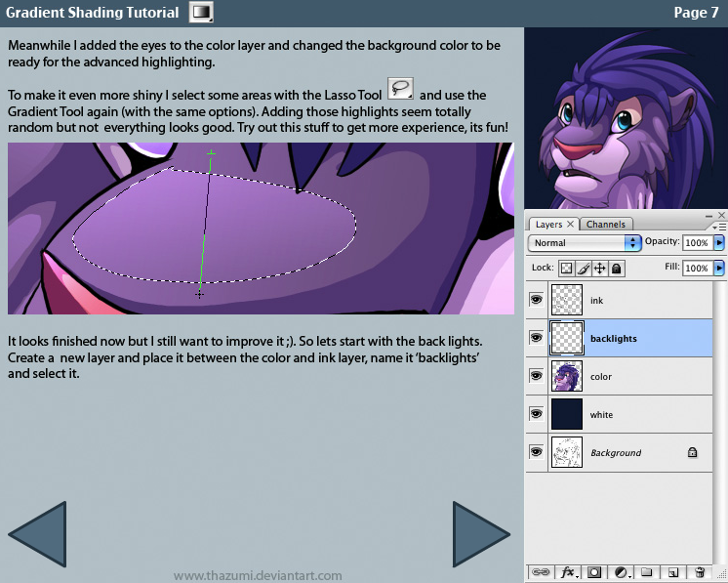Hide the backlights layer
Image resolution: width=728 pixels, height=583 pixels.
tap(537, 338)
